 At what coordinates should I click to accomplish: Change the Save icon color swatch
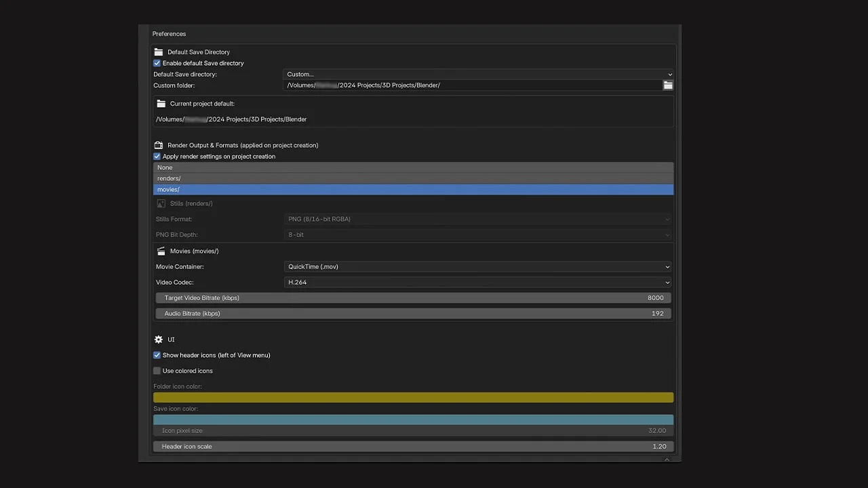413,420
